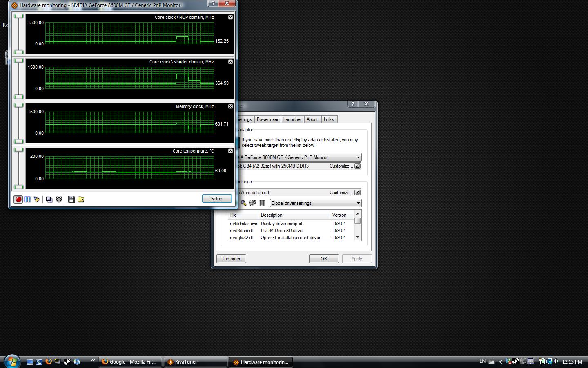Viewport: 588px width, 368px height.
Task: Click OK in RivaTuner window
Action: pos(324,259)
